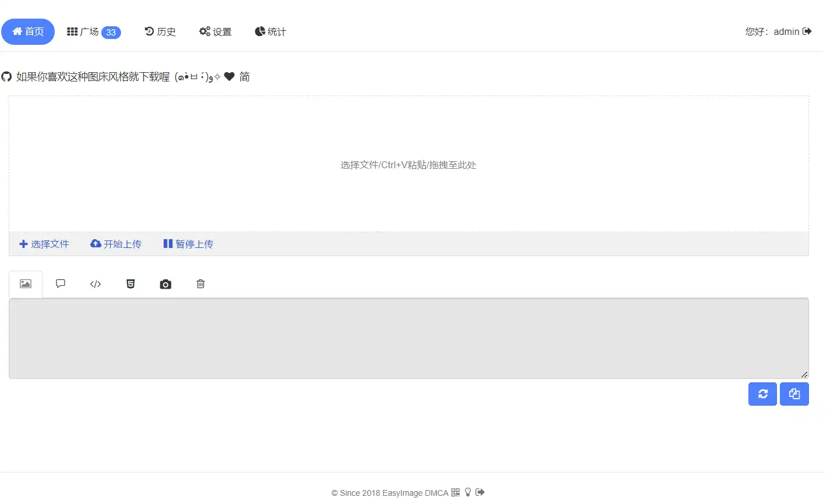Viewport: 834px width, 504px height.
Task: Click the logout icon next to admin
Action: point(807,31)
